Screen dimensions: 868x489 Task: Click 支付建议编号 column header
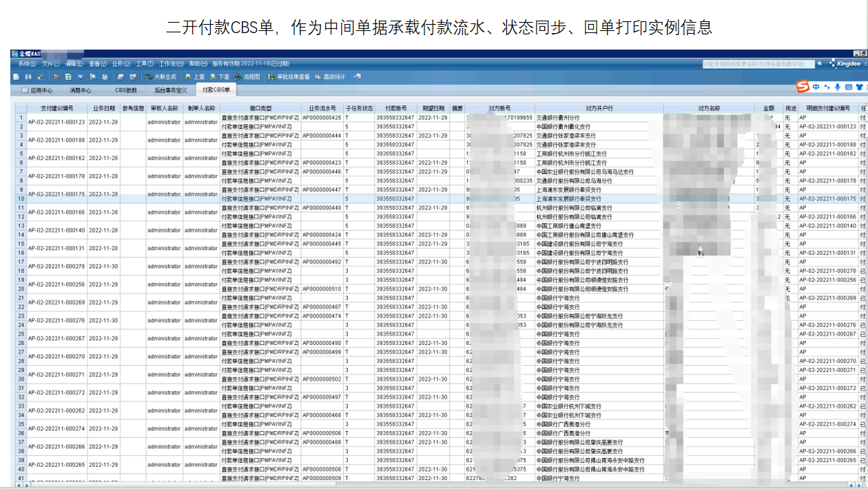(56, 109)
